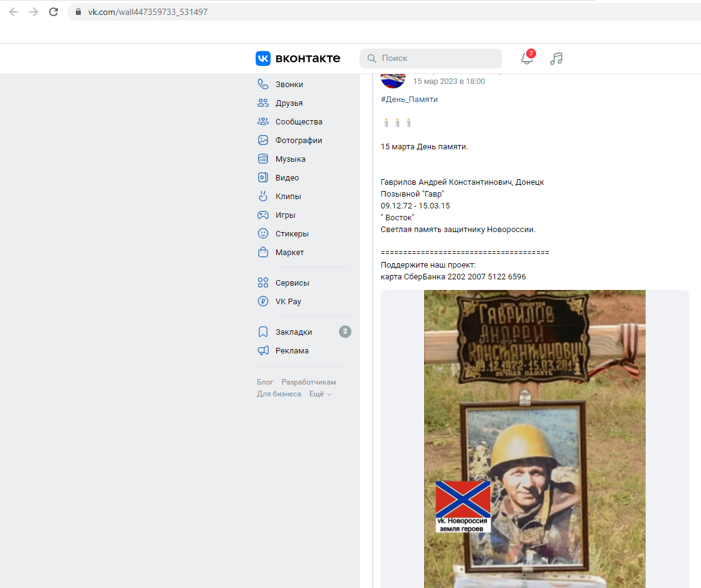Open Закладки bookmarks item

coord(294,332)
